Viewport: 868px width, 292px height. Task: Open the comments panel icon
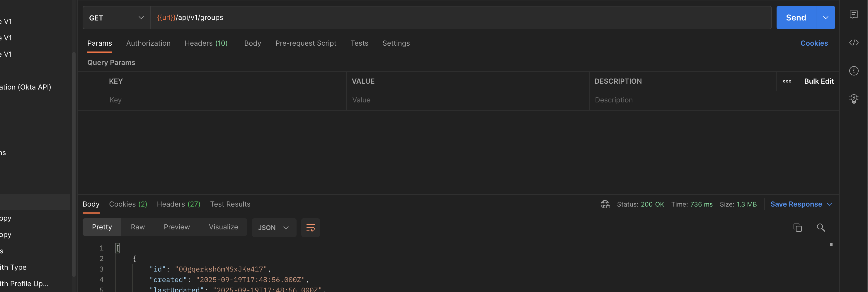pyautogui.click(x=854, y=14)
